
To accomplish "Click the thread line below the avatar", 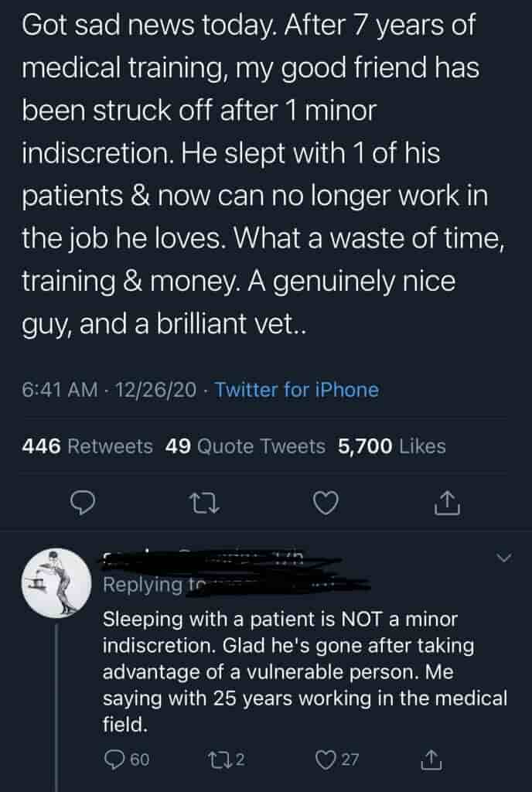I will pos(58,696).
